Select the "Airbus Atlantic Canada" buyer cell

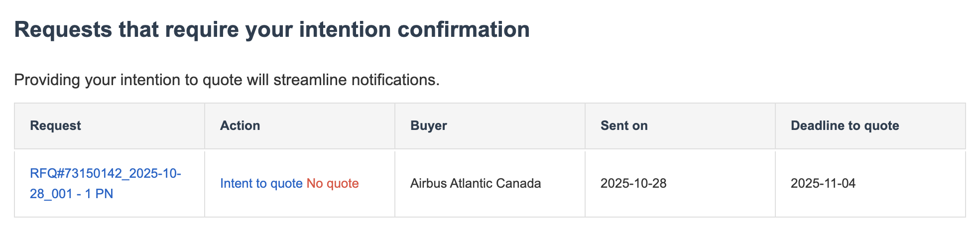coord(475,184)
